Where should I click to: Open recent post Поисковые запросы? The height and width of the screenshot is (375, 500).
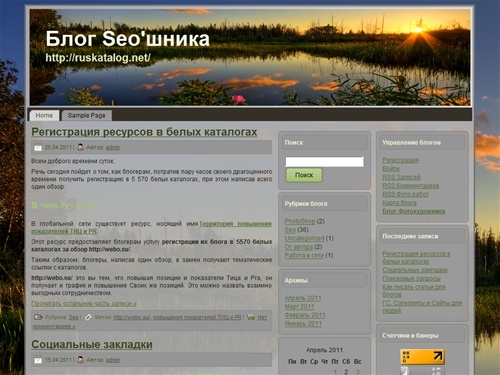point(411,278)
